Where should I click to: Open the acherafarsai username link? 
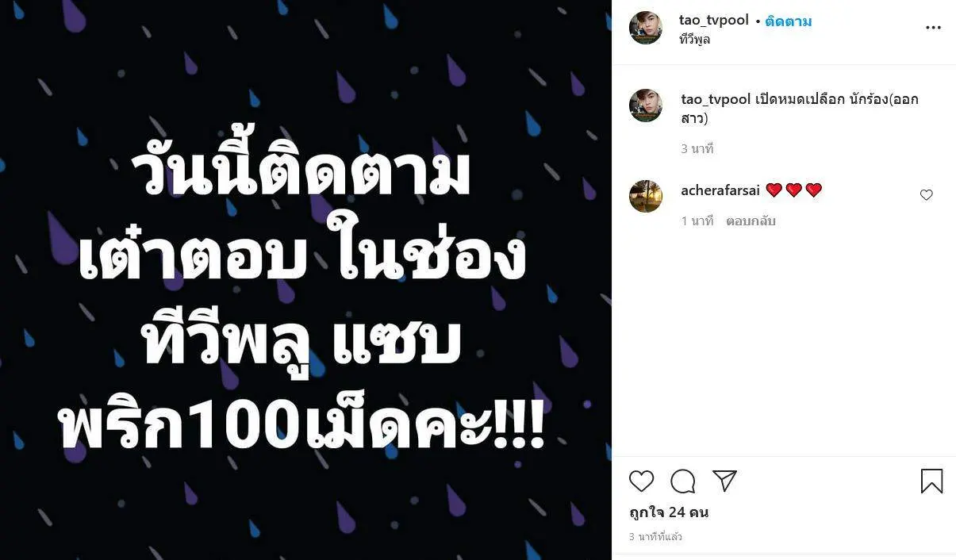[x=720, y=190]
